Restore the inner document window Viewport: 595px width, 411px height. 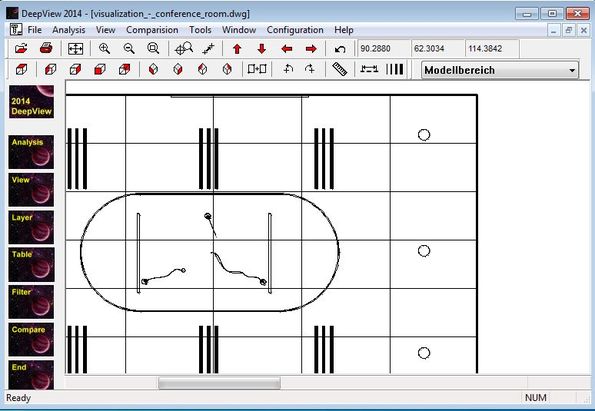[x=568, y=30]
